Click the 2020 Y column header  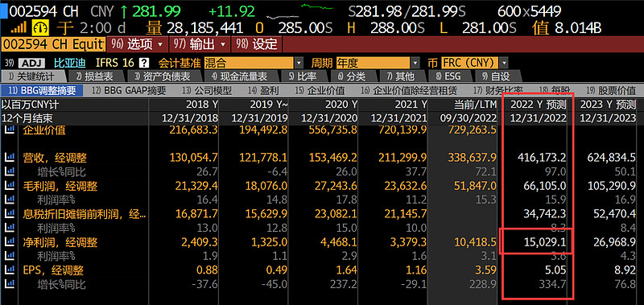[341, 105]
